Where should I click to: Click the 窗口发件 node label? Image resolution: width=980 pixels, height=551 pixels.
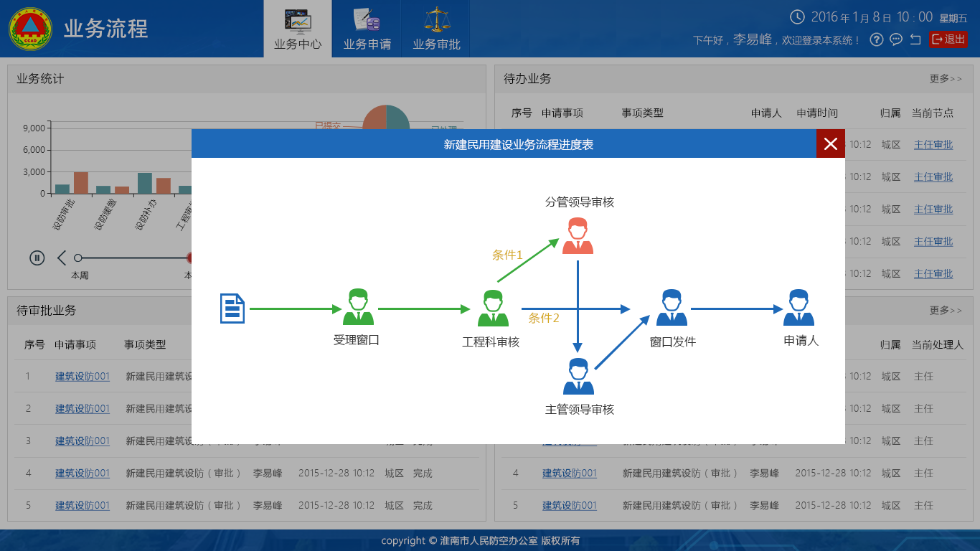coord(673,342)
